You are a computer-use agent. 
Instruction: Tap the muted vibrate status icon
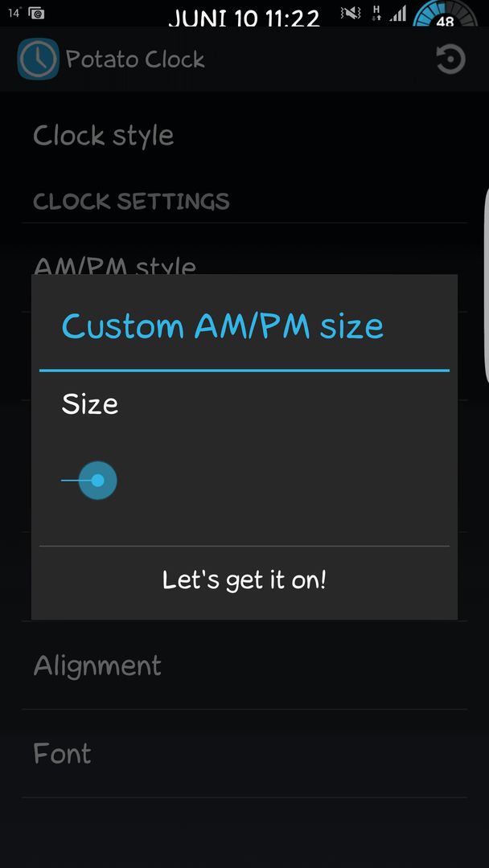[x=351, y=14]
